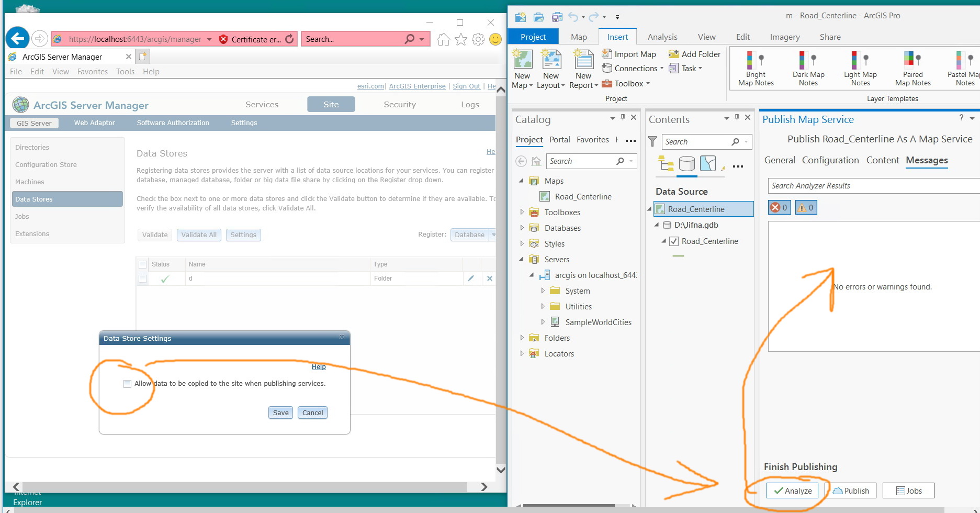This screenshot has height=513, width=980.
Task: Click Search Analyzer Results field
Action: point(874,186)
